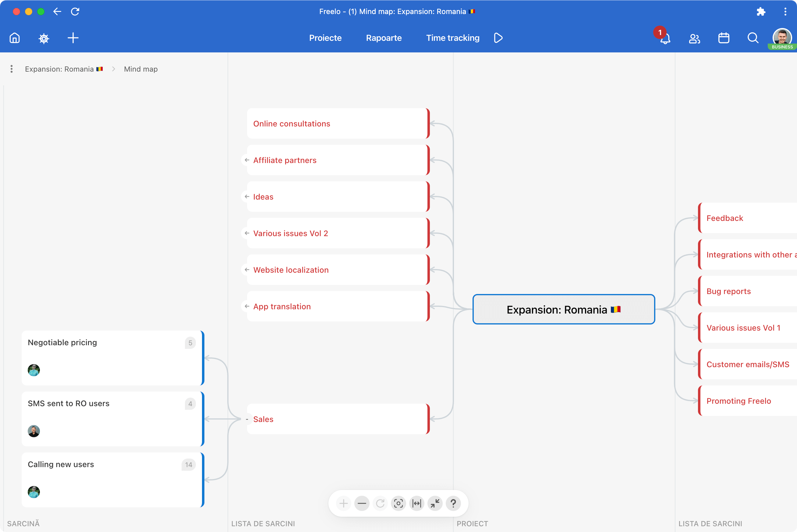Reload the page with refresh icon
Viewport: 797px width, 532px height.
pos(75,12)
